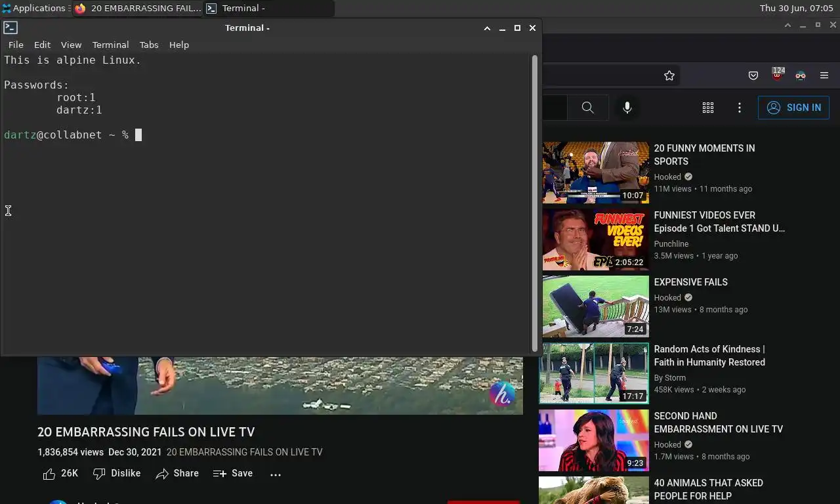Click uBlock extension icon showing 124
The image size is (840, 504).
point(778,74)
